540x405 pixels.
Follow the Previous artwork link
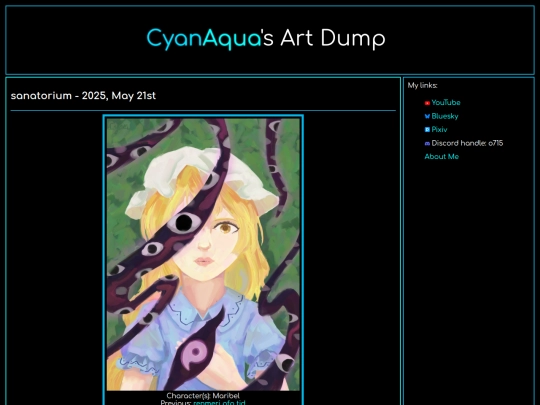(x=219, y=403)
